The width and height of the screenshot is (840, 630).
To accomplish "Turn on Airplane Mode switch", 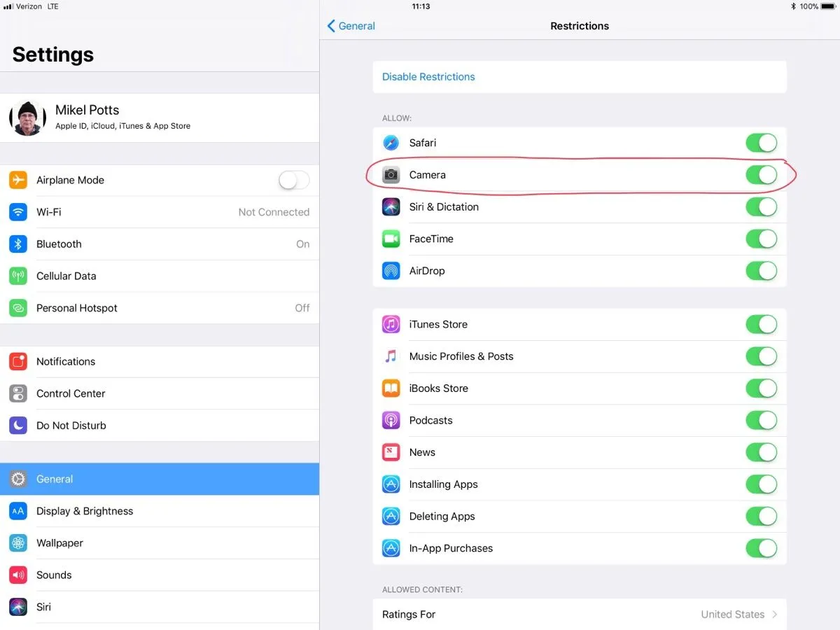I will pos(293,181).
